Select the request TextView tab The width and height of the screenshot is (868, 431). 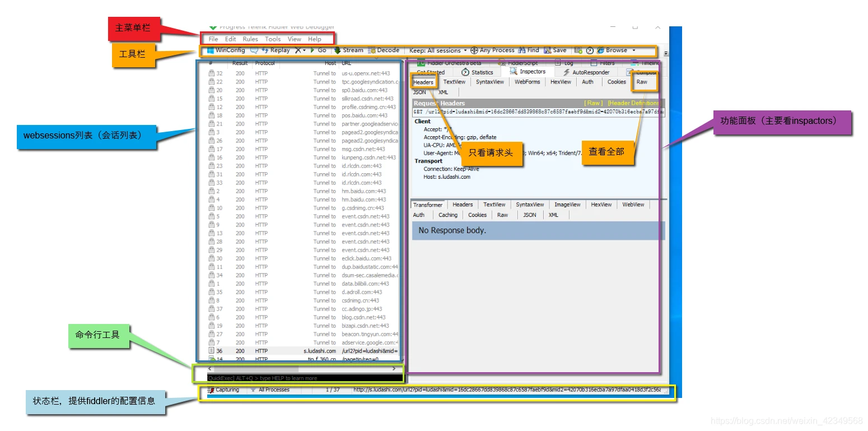pos(454,82)
